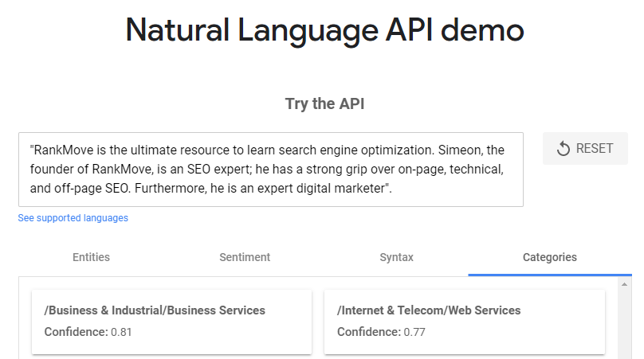Click the circular-arrow reset icon
The image size is (644, 359).
(x=563, y=149)
